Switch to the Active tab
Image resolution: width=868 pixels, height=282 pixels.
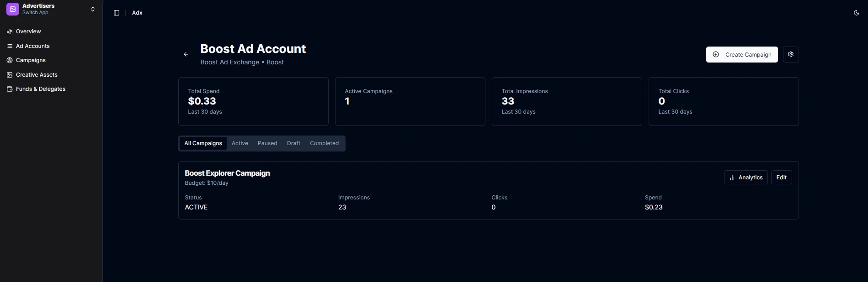click(x=240, y=143)
